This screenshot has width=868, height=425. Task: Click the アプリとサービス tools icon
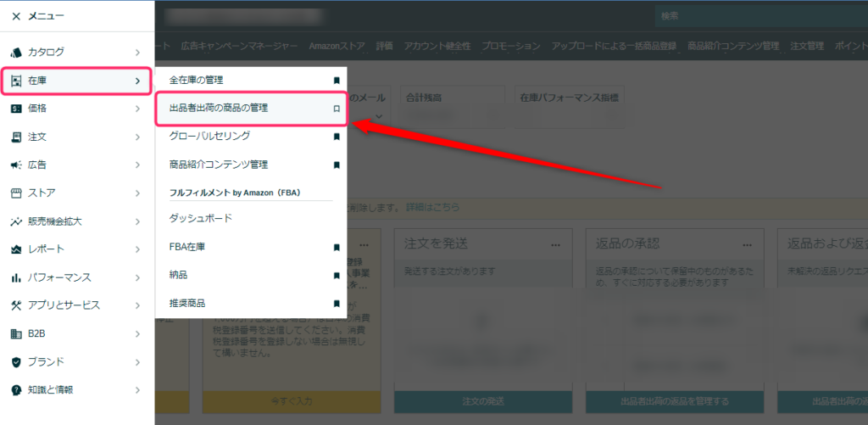tap(16, 305)
